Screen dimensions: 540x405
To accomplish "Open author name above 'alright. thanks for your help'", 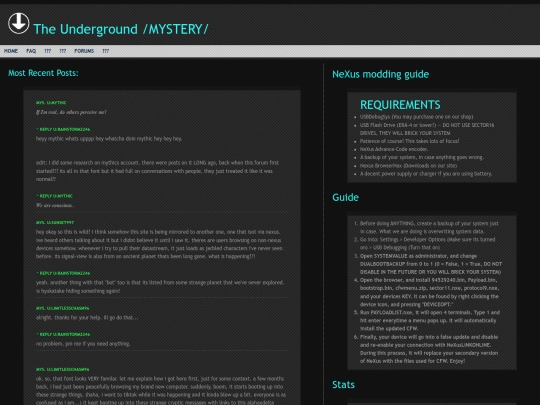I will (x=62, y=308).
